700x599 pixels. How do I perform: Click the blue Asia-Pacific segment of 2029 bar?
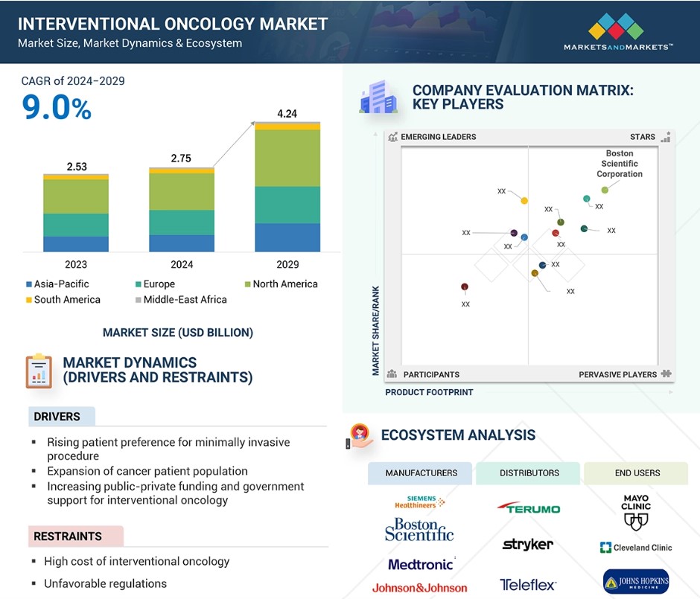pyautogui.click(x=287, y=237)
